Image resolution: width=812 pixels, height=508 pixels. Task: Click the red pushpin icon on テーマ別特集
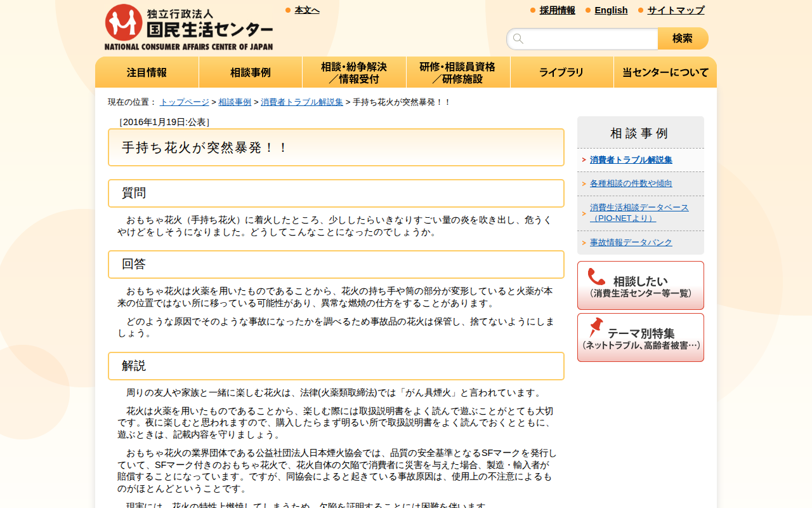[596, 328]
